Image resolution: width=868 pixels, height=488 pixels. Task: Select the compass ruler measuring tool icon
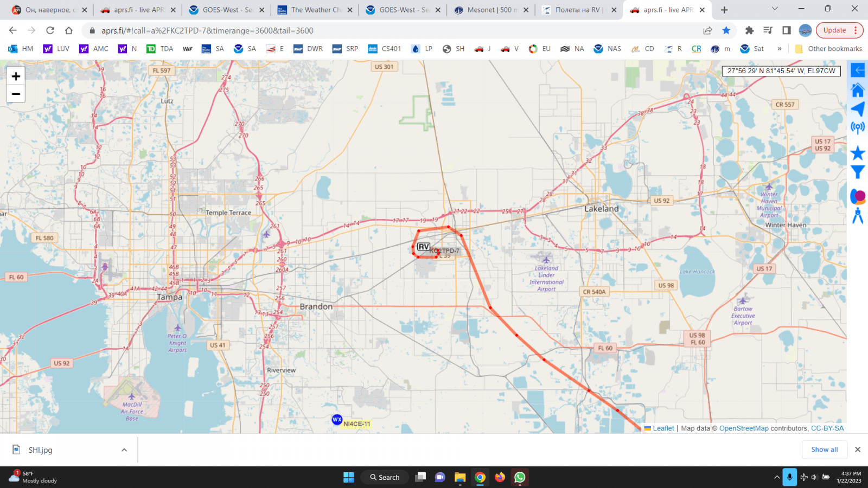tap(858, 216)
